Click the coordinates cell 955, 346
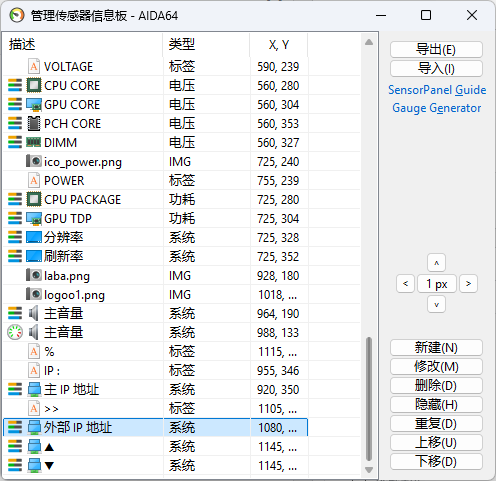 (x=278, y=371)
